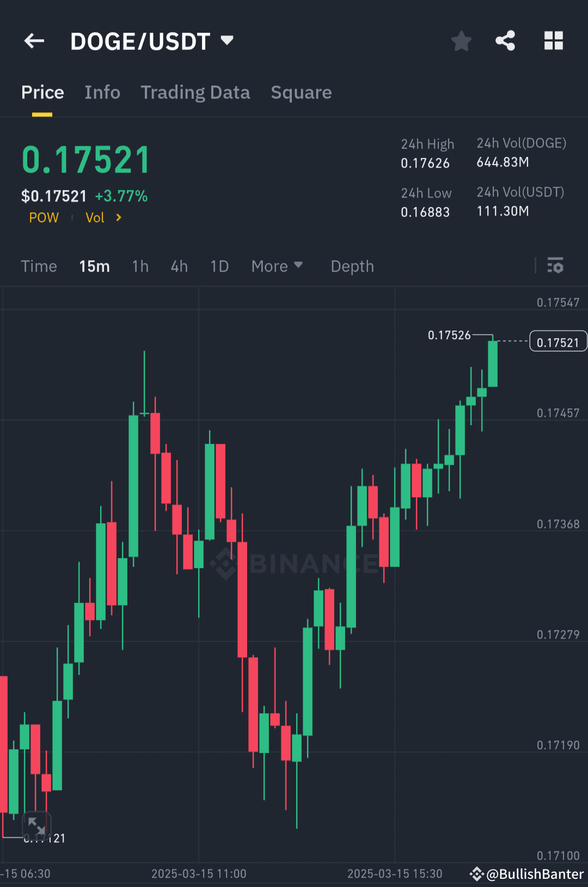This screenshot has width=588, height=887.
Task: Enable the 1D chart interval
Action: pyautogui.click(x=219, y=266)
